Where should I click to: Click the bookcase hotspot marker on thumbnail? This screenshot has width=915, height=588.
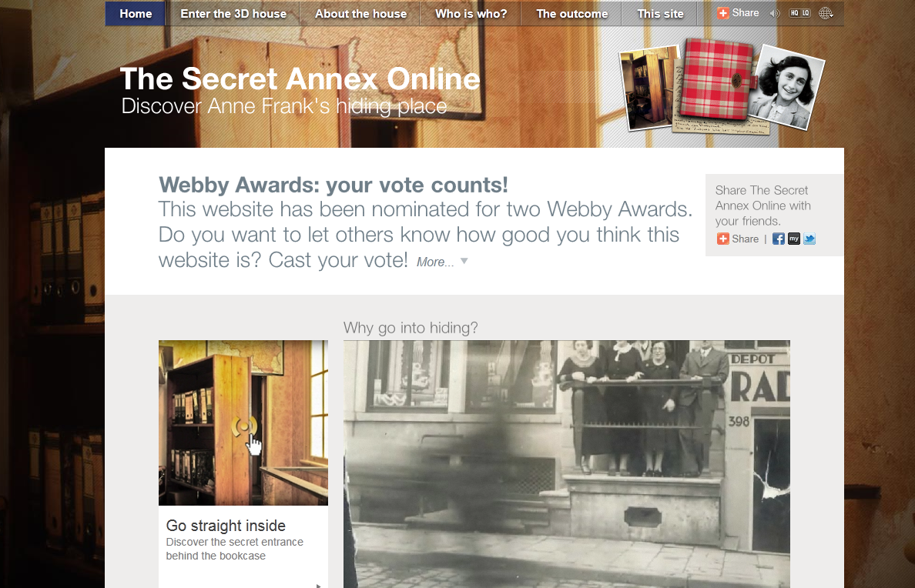pyautogui.click(x=244, y=426)
